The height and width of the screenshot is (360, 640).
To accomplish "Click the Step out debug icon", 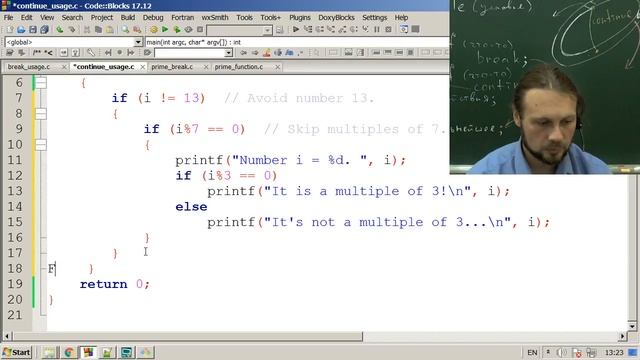I will pyautogui.click(x=342, y=29).
